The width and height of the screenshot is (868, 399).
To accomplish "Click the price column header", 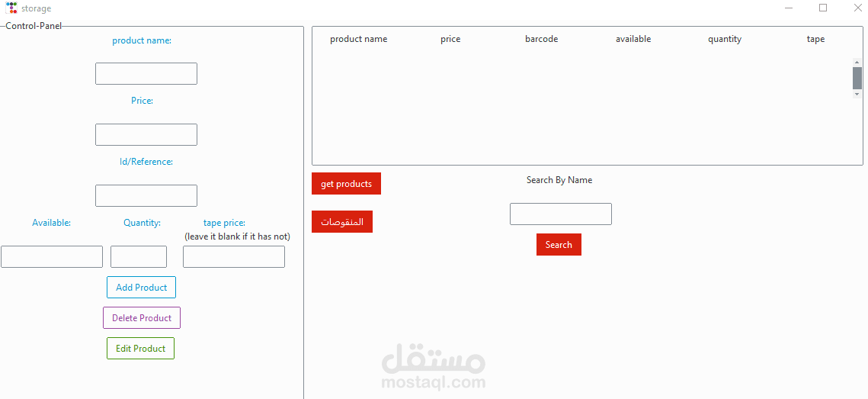I will 450,39.
